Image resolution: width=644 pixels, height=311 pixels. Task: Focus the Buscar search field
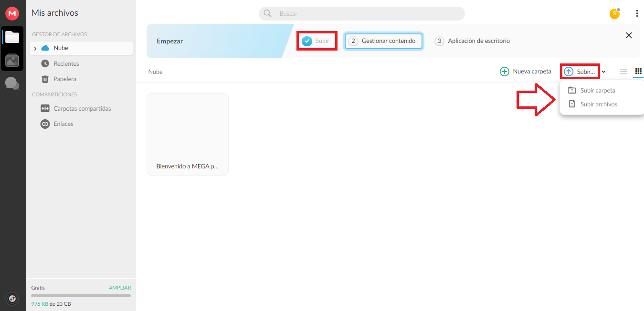362,13
